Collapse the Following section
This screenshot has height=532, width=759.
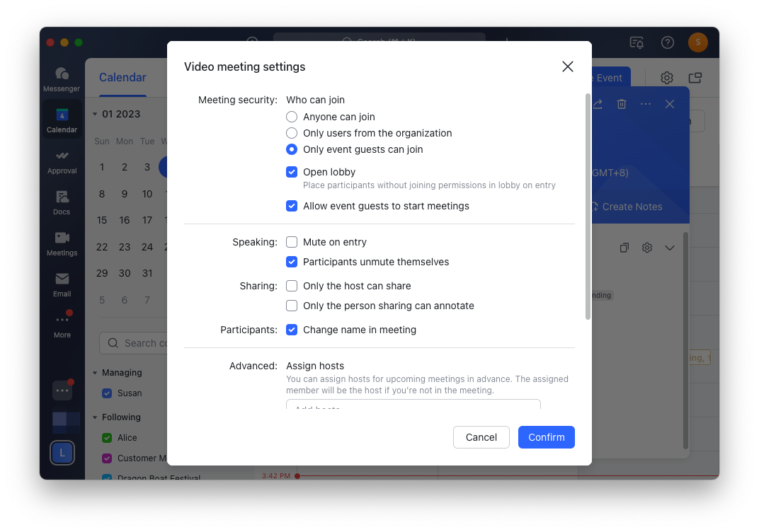94,417
